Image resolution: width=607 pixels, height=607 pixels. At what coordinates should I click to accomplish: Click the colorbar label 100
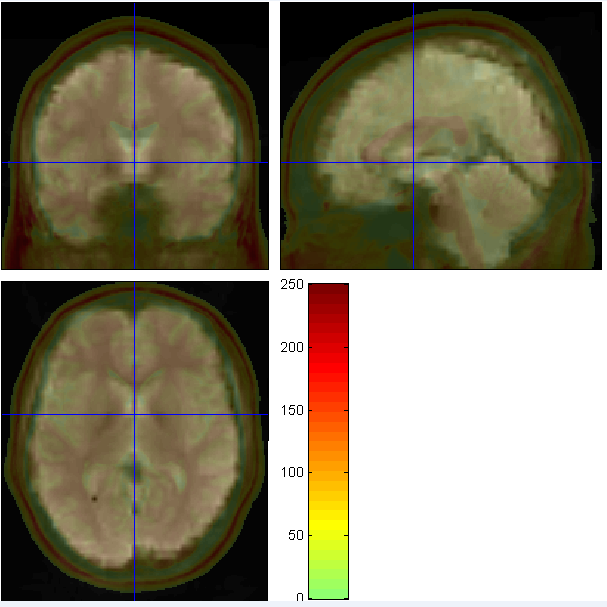point(292,472)
